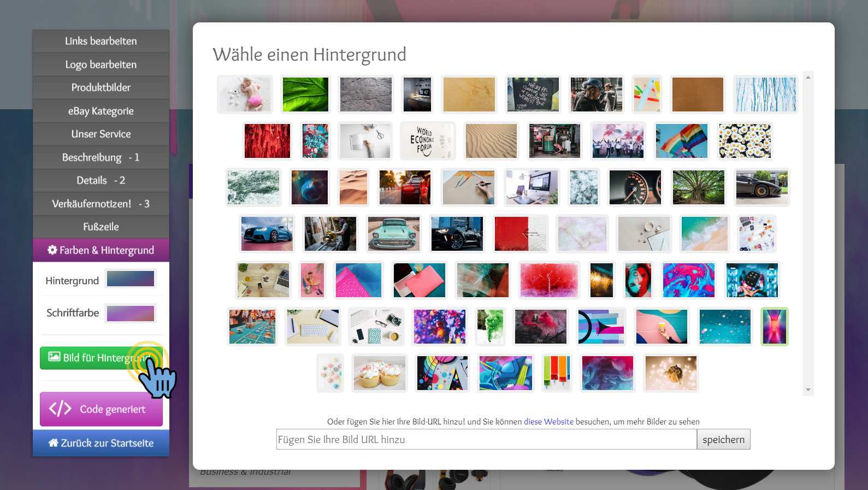Select the green leaf background thumbnail
Screen dimensions: 868x490
click(305, 95)
